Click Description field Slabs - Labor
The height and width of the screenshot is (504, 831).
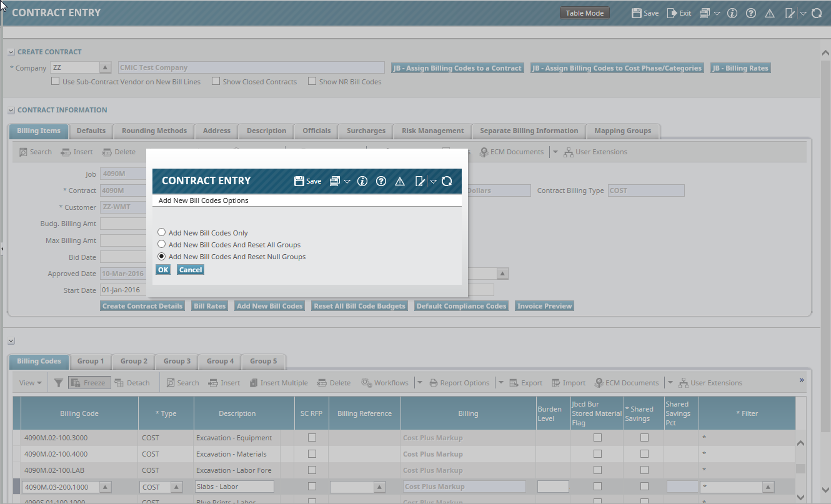tap(234, 487)
